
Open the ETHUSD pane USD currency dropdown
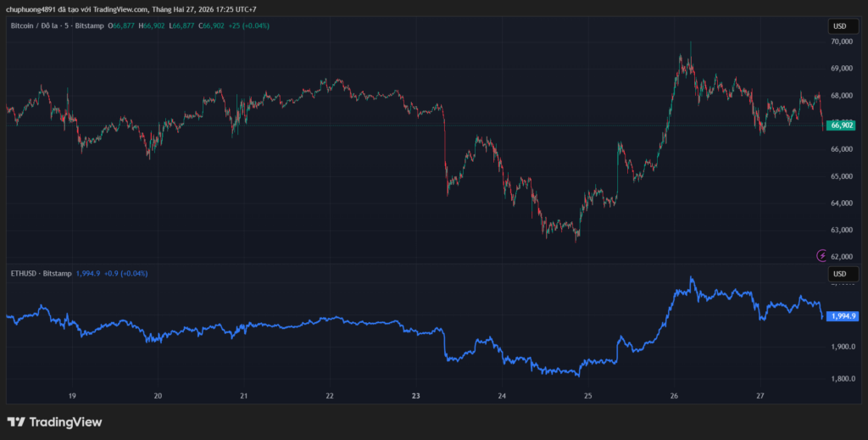(840, 274)
